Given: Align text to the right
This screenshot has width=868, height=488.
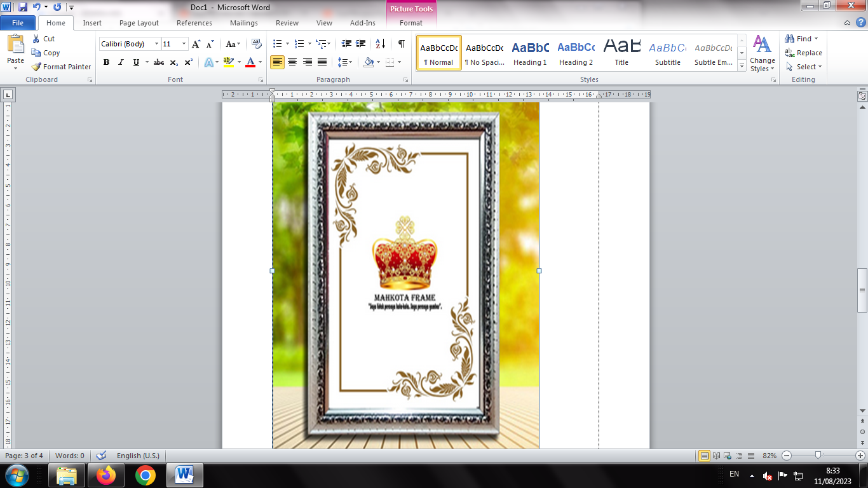Looking at the screenshot, I should pyautogui.click(x=308, y=62).
